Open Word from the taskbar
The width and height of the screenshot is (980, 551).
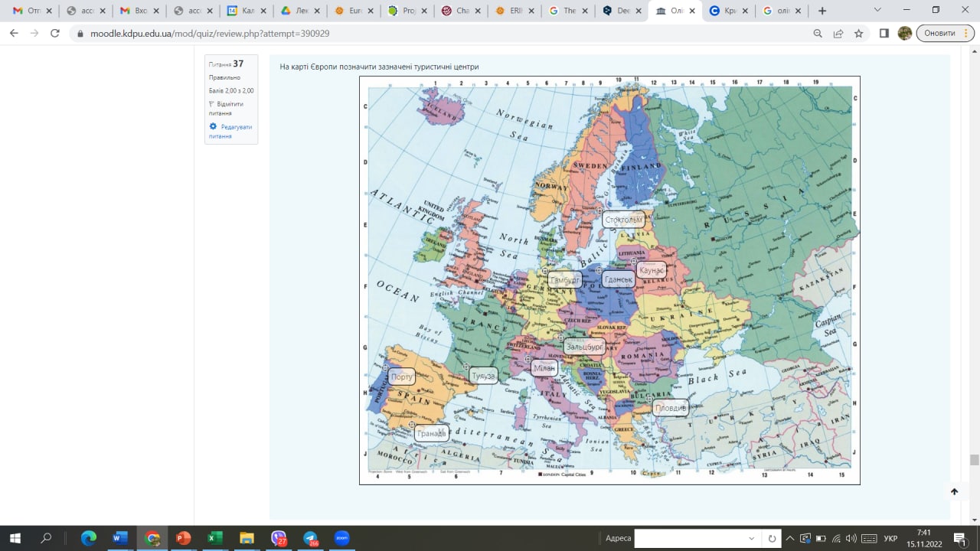point(120,538)
